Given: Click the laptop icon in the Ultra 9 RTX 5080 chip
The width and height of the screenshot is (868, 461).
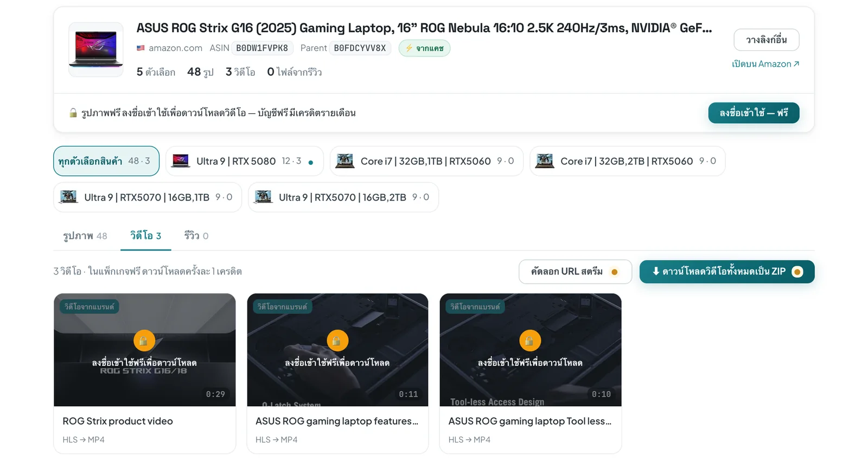Looking at the screenshot, I should [x=181, y=161].
